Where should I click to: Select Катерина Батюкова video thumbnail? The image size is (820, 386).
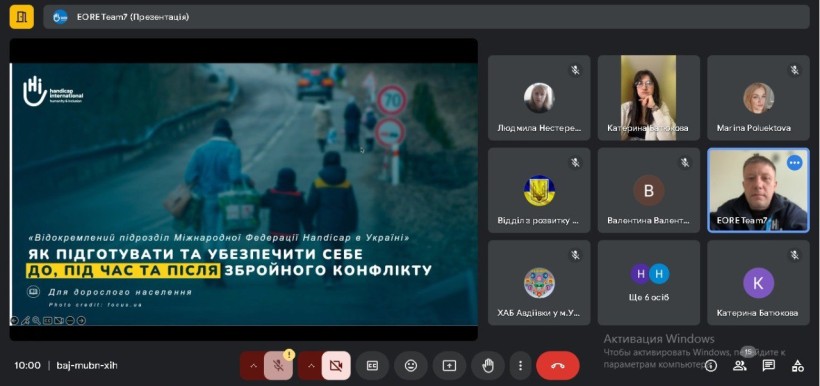[648, 98]
